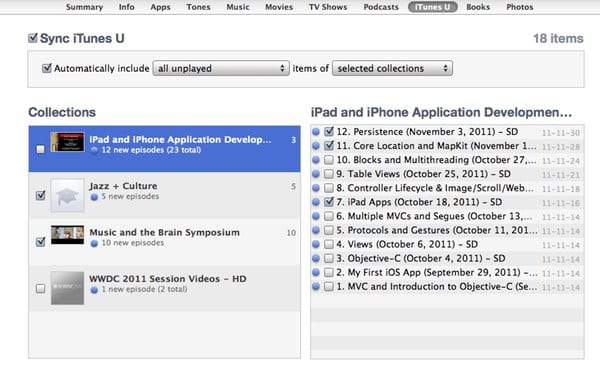The width and height of the screenshot is (600, 372).
Task: Click unplayed dot beside 2. My First iOS App
Action: (x=316, y=272)
